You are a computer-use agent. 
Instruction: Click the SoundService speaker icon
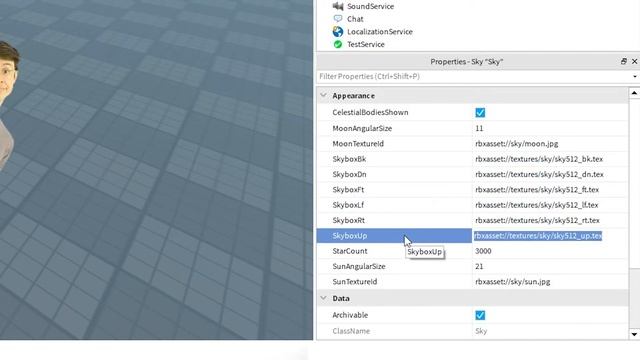coord(338,6)
